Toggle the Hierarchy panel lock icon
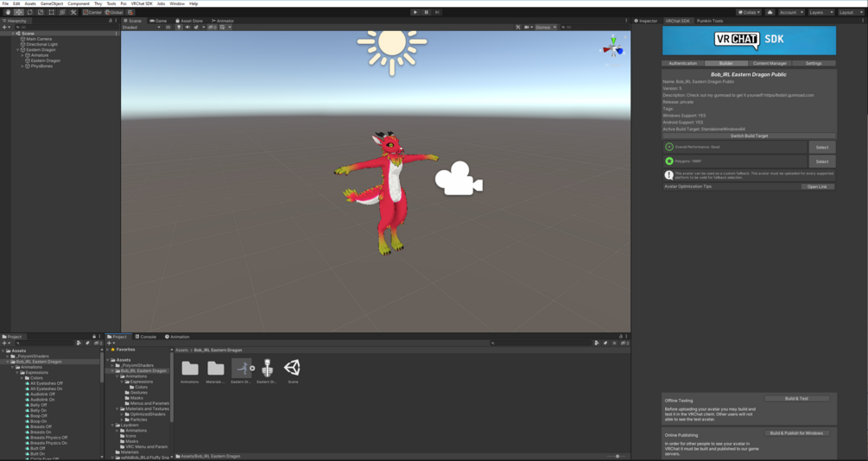Screen dimensions: 868x461 (111, 21)
